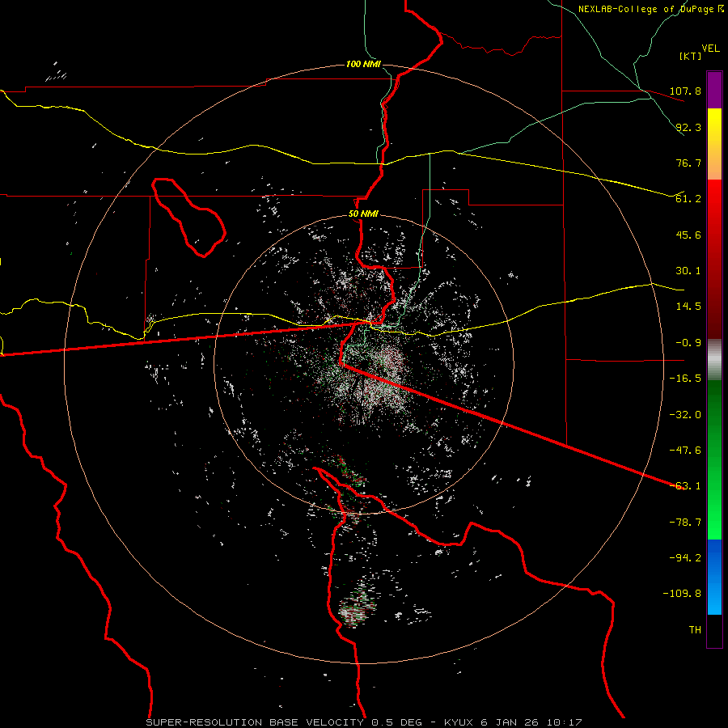728x728 pixels.
Task: Select the gray near-zero band of the scale
Action: [714, 360]
